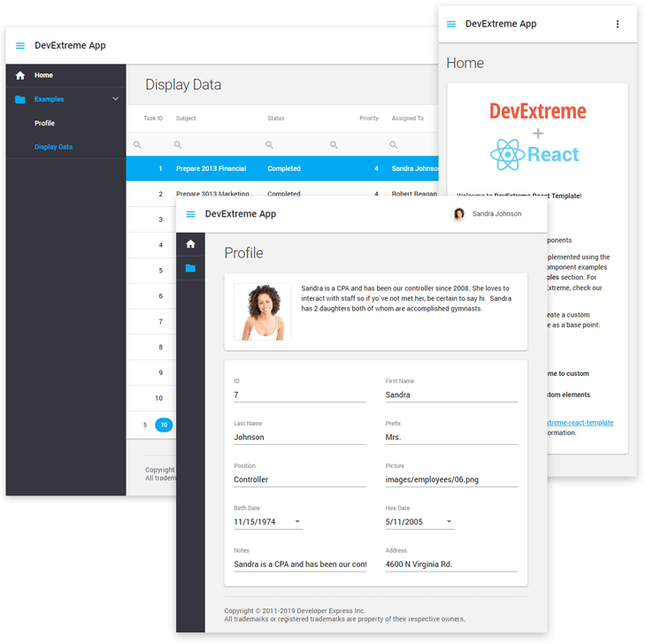Click the Position field with Controller

pyautogui.click(x=300, y=479)
